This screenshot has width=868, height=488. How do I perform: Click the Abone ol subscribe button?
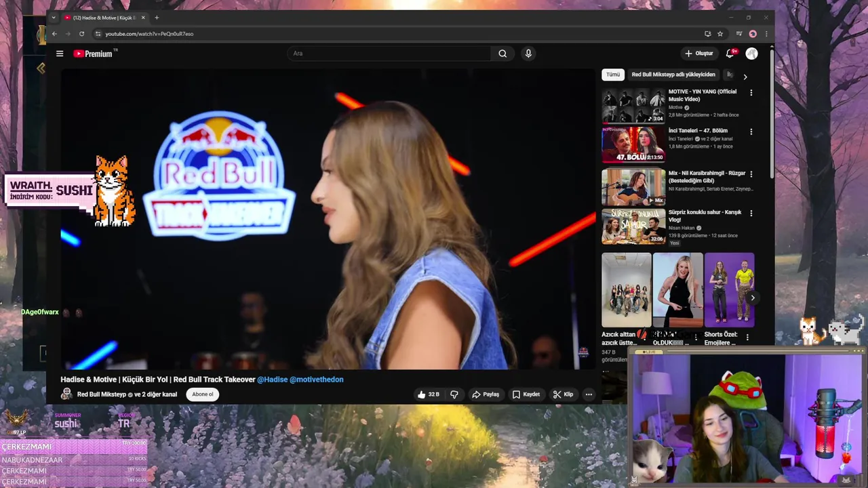pyautogui.click(x=202, y=394)
